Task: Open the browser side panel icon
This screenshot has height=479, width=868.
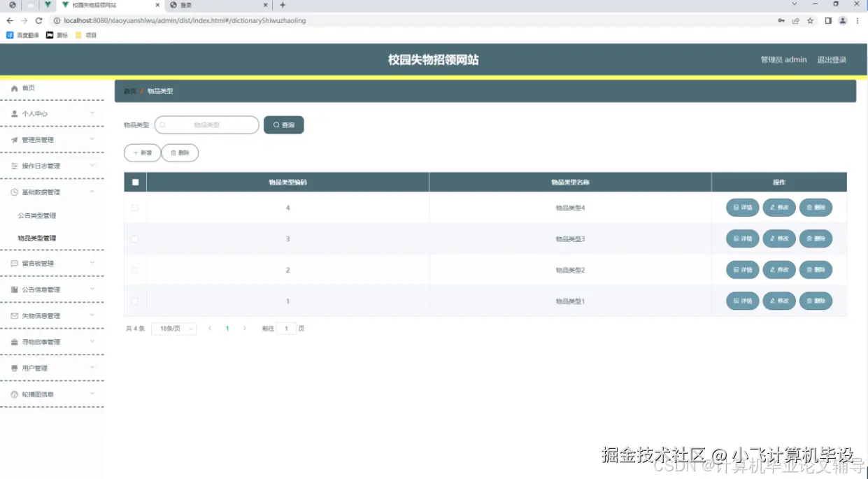Action: click(x=828, y=21)
